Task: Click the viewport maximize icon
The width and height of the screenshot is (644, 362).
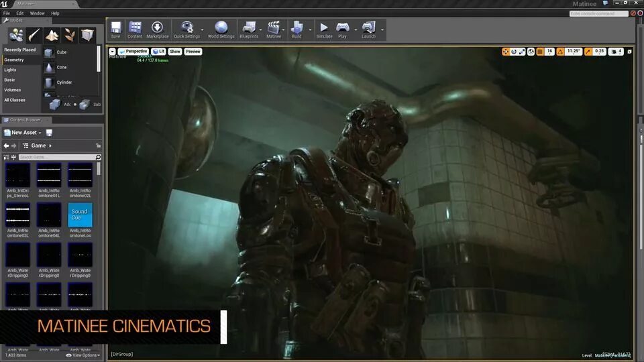Action: pos(629,52)
